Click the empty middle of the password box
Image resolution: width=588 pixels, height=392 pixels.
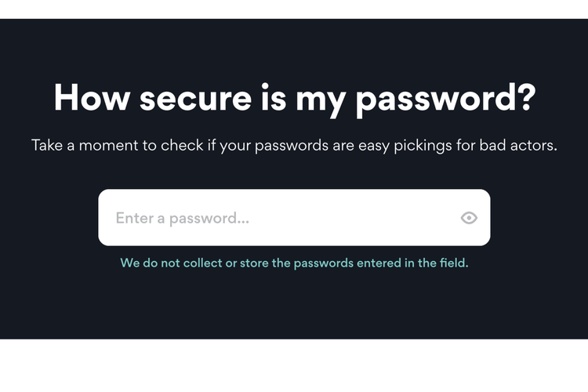tap(353, 218)
